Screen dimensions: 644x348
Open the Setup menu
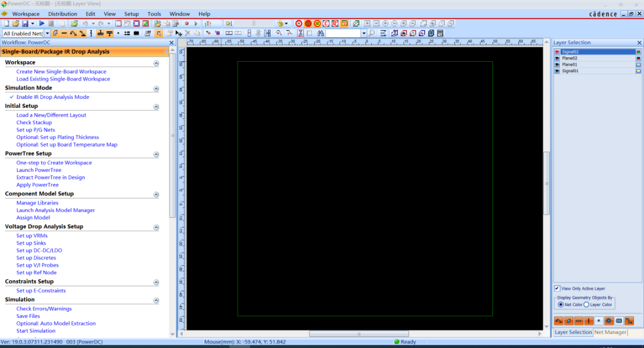[131, 14]
